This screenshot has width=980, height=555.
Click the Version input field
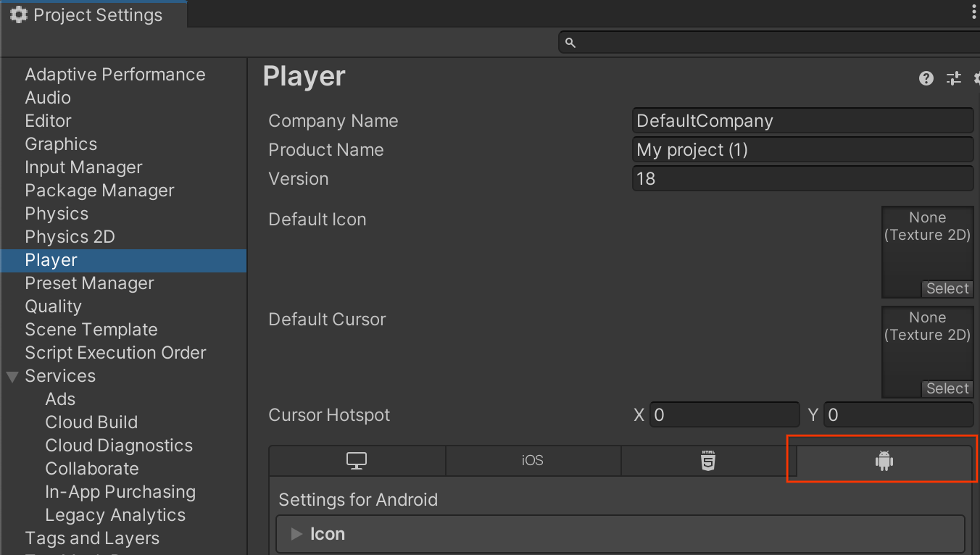click(x=802, y=179)
